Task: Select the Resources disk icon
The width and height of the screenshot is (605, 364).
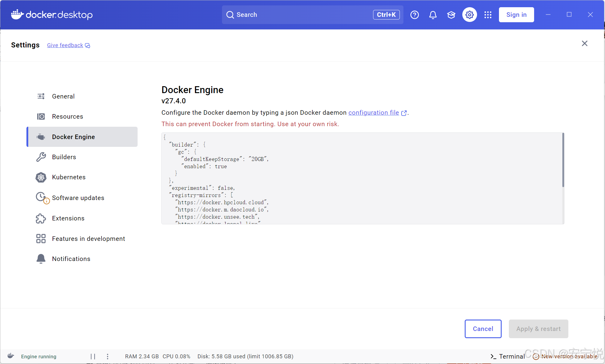Action: pyautogui.click(x=41, y=117)
